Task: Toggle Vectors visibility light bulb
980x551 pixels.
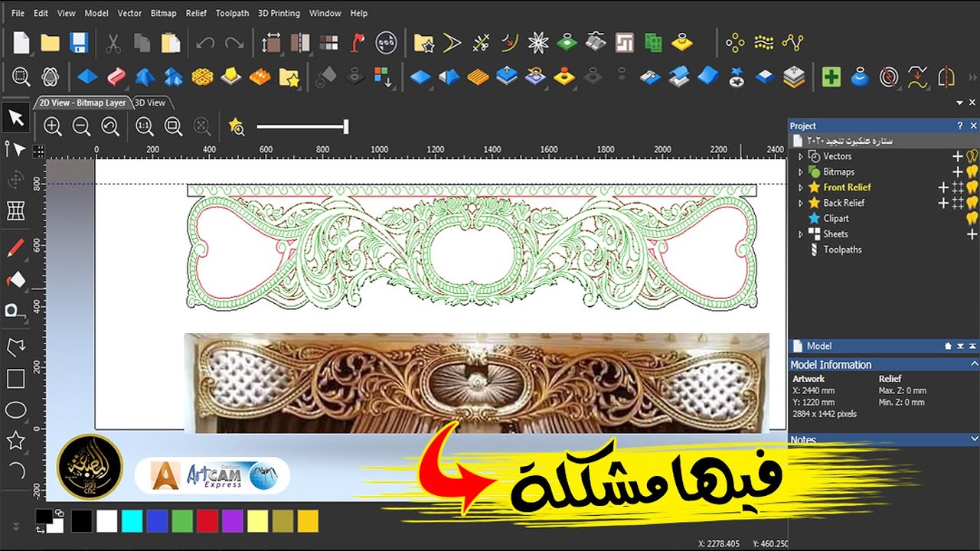Action: click(x=972, y=156)
